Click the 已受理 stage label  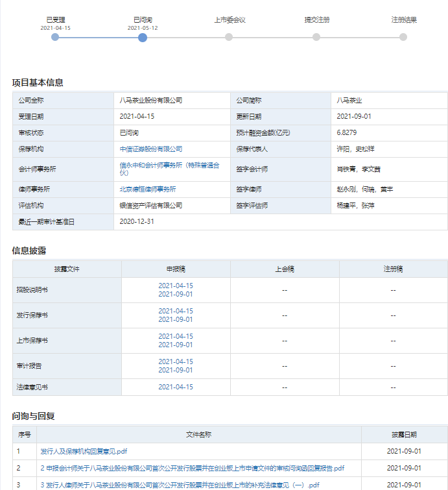click(x=56, y=19)
